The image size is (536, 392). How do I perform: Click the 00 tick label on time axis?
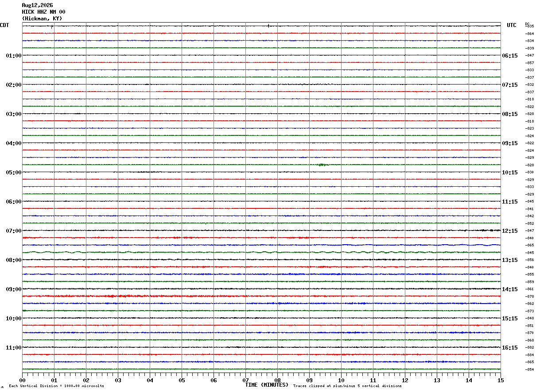pos(23,380)
